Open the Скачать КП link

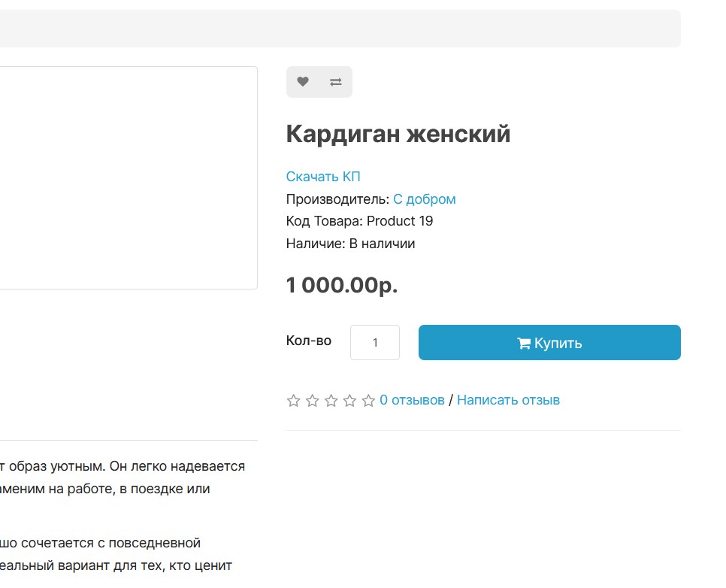click(323, 177)
